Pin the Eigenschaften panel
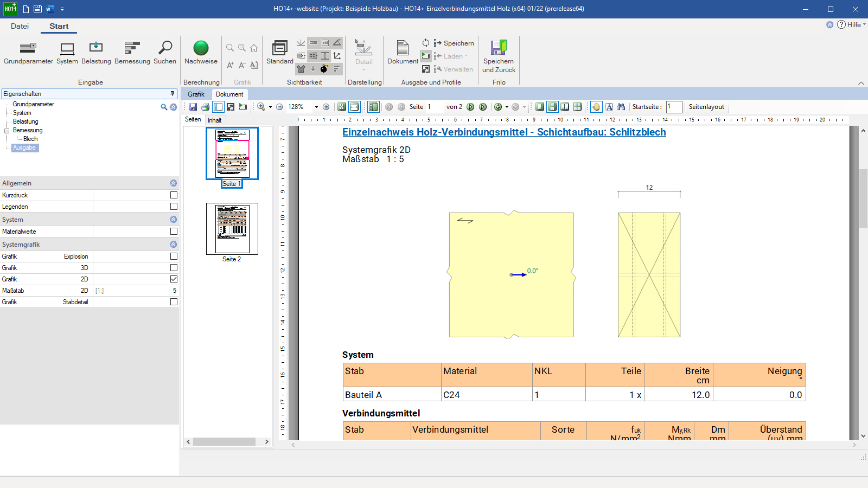 coord(173,93)
